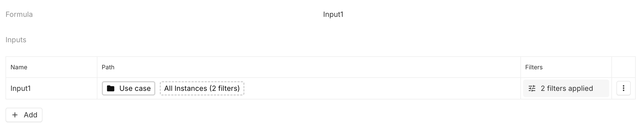Open the three-dot options menu for Input1
644x132 pixels.
click(x=623, y=88)
